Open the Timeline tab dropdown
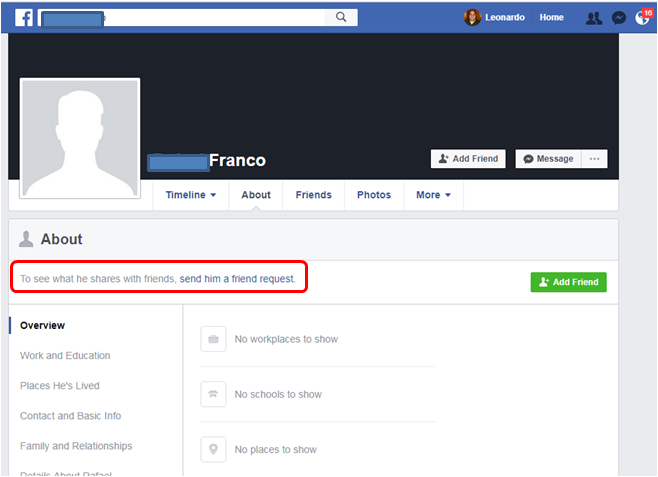Viewport: 658px width, 477px height. pyautogui.click(x=191, y=195)
